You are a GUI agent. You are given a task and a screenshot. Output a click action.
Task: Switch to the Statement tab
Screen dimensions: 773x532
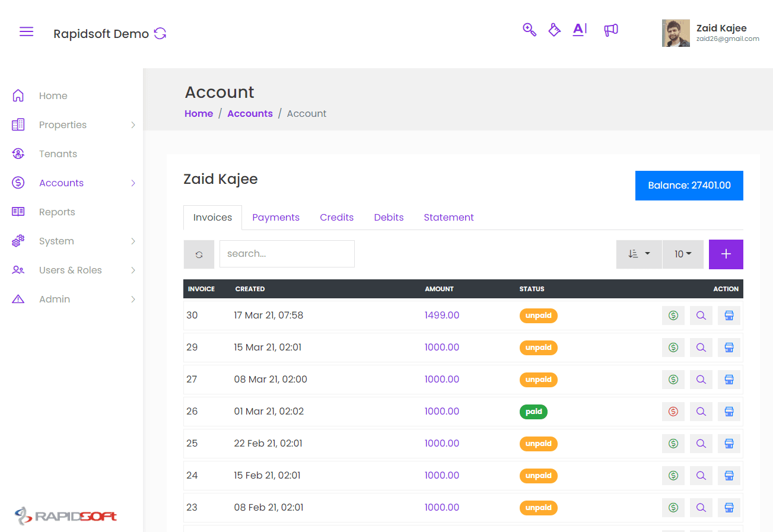448,217
